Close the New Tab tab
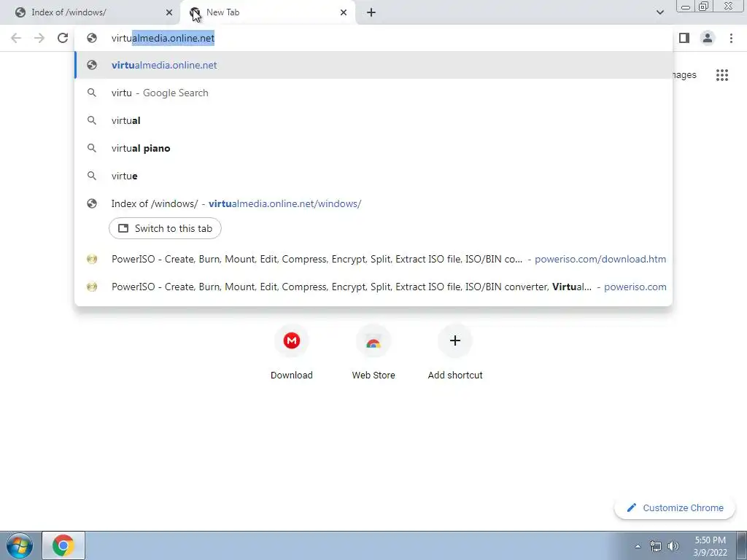This screenshot has height=560, width=747. pyautogui.click(x=344, y=12)
